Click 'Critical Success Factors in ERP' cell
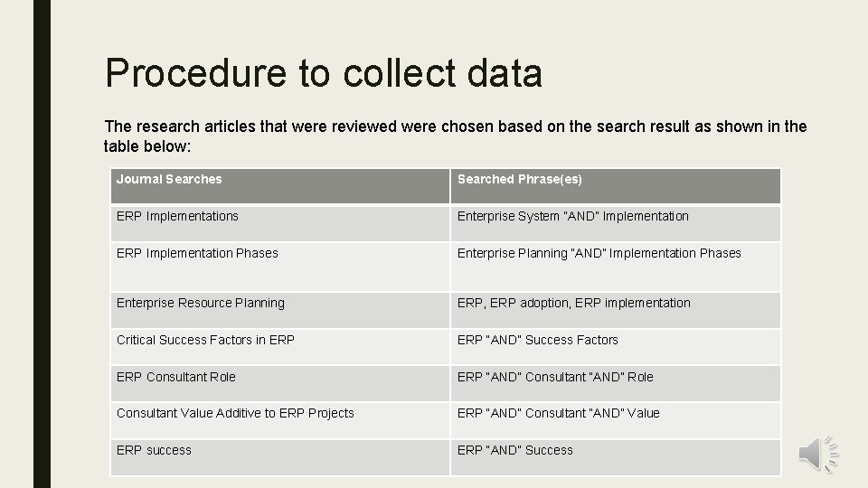 tap(280, 347)
